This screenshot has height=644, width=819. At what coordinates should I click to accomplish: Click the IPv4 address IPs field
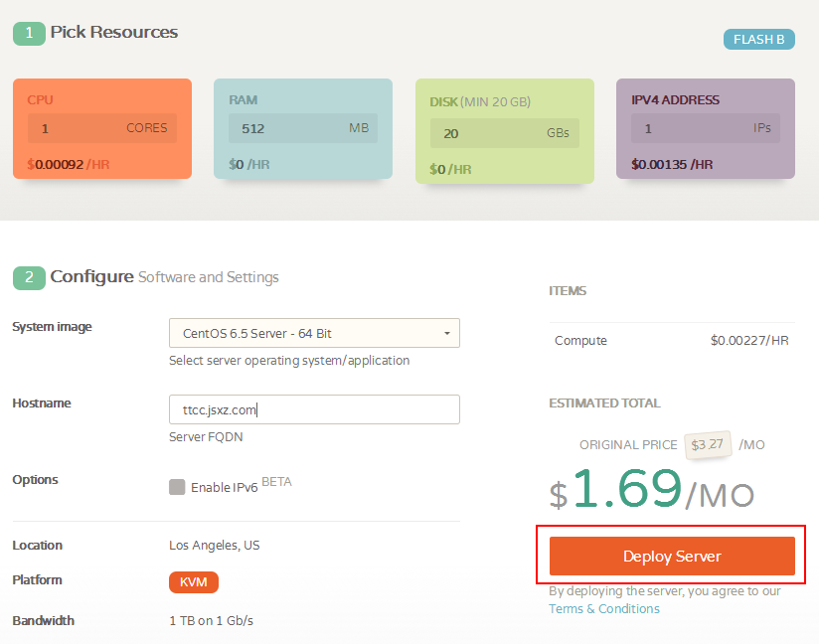(706, 128)
